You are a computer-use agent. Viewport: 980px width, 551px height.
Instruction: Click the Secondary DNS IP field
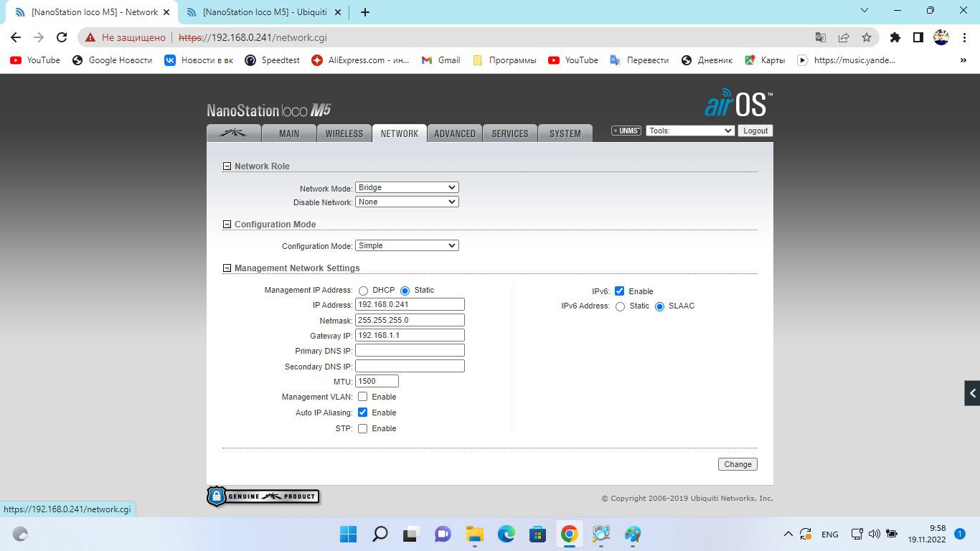pyautogui.click(x=410, y=366)
